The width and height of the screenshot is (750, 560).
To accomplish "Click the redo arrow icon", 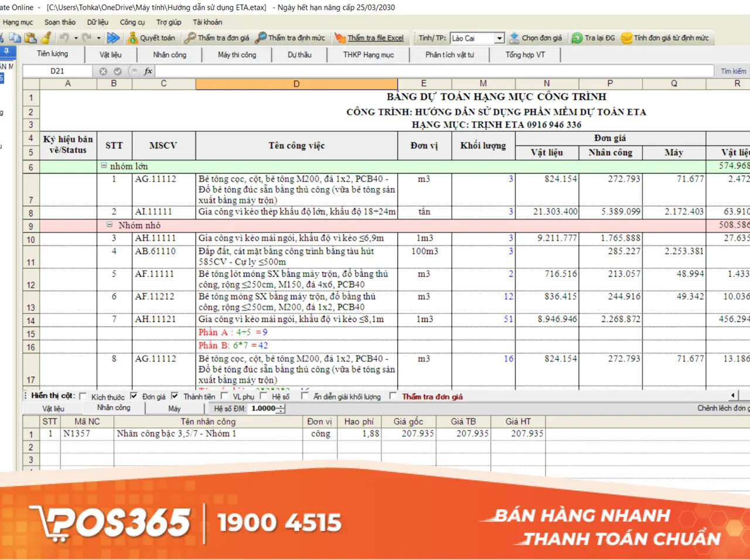I will [87, 38].
